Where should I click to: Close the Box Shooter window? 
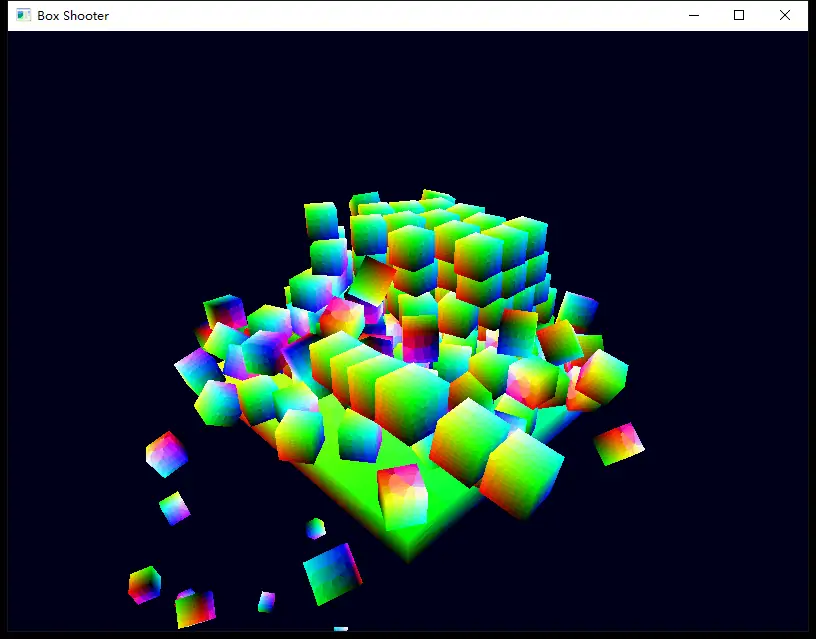pos(785,15)
